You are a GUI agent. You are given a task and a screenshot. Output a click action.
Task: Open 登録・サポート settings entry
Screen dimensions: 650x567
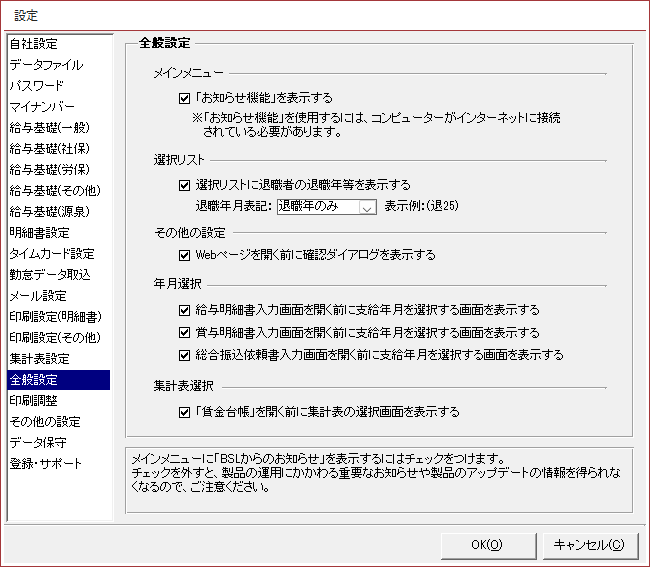click(46, 464)
